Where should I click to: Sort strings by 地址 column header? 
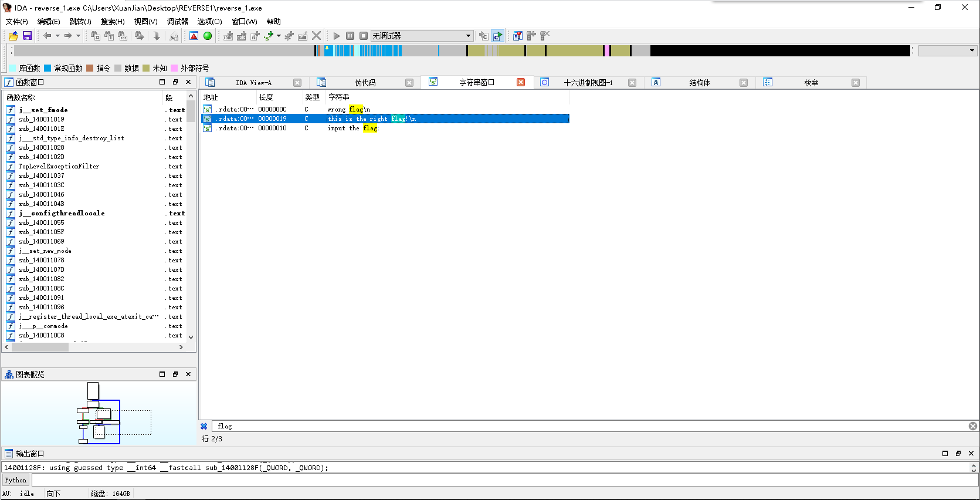228,97
